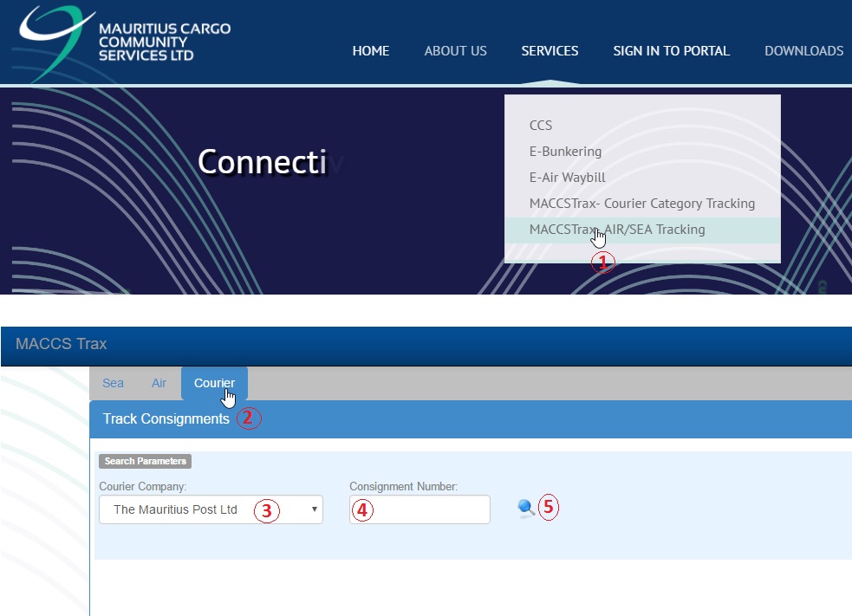Image resolution: width=852 pixels, height=616 pixels.
Task: Open the ABOUT US menu item
Action: point(455,51)
